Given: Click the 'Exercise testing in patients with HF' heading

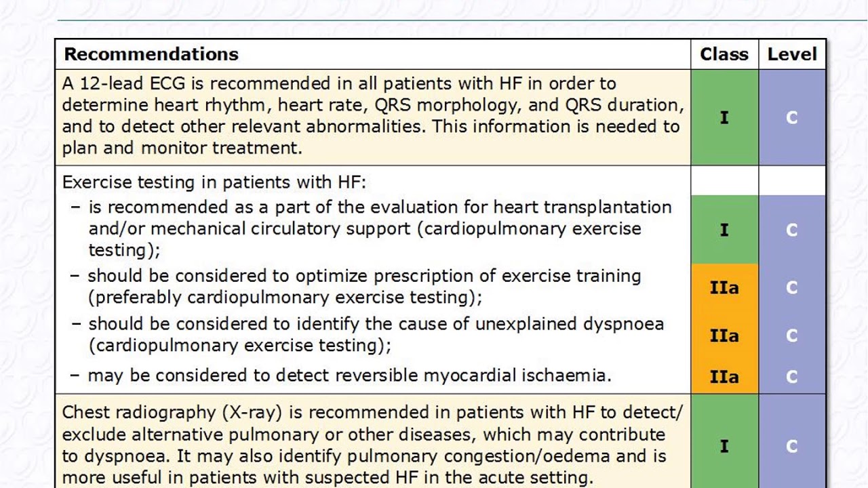Looking at the screenshot, I should click(x=214, y=182).
